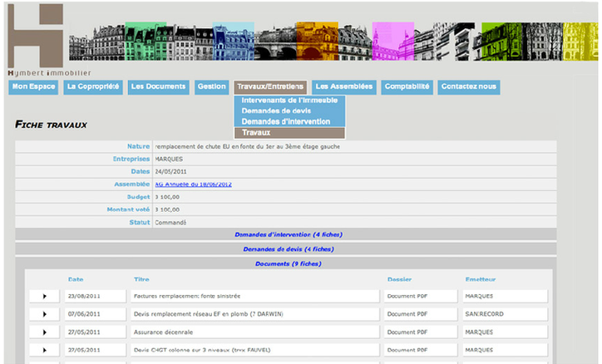Screen dimensions: 602x364
Task: Click the Nature value remplacement de chute
Action: click(247, 146)
